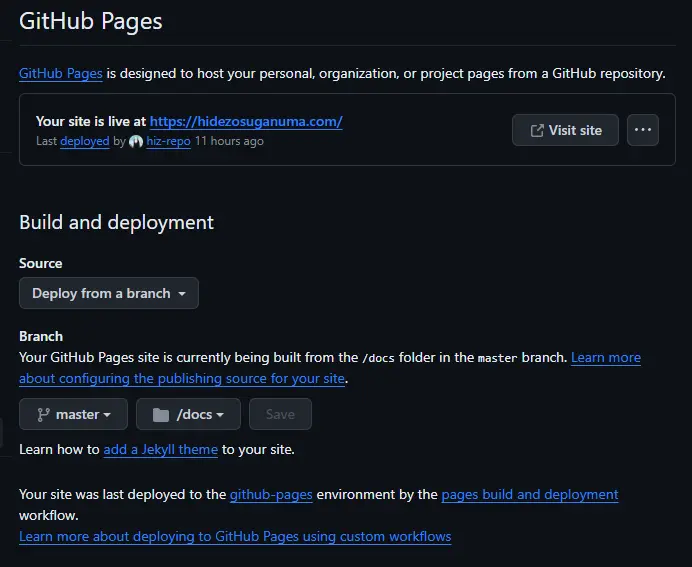
Task: Follow the deployed link under site status
Action: click(x=84, y=142)
